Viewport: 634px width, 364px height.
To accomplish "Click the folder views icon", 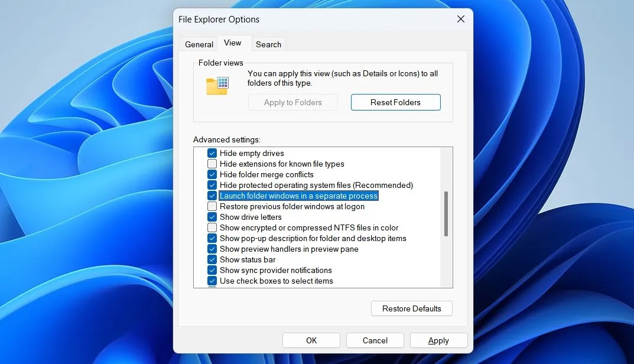I will point(217,85).
